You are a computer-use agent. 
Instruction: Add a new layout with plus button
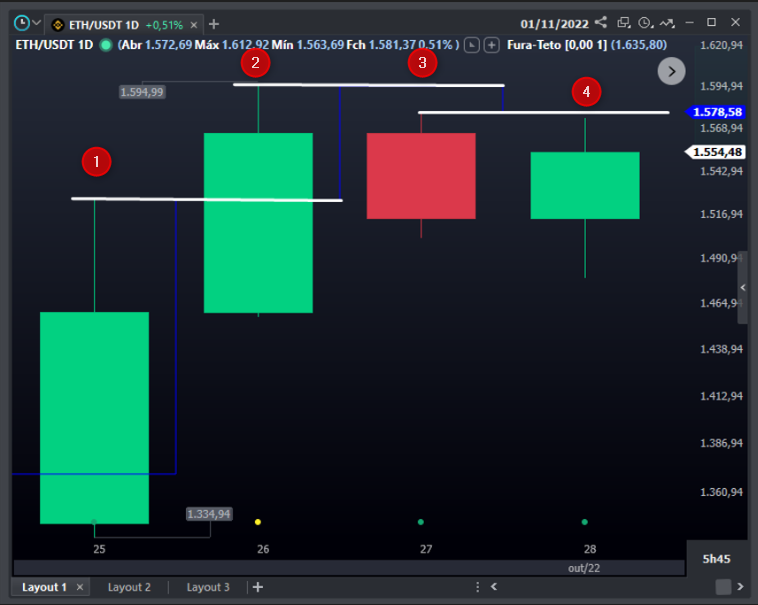click(257, 587)
